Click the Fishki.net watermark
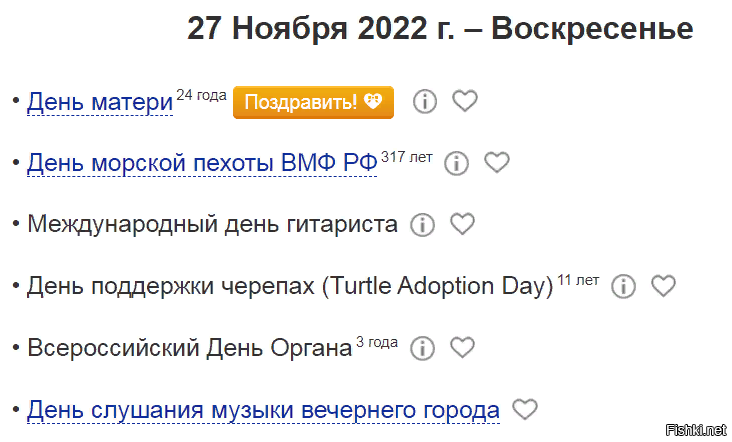732x442 pixels. pyautogui.click(x=700, y=431)
